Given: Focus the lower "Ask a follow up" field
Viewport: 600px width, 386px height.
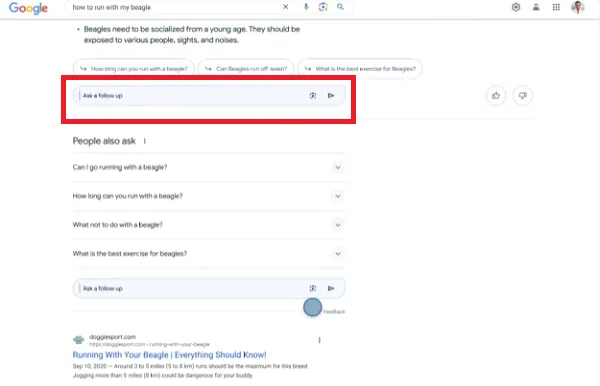Looking at the screenshot, I should (x=209, y=288).
